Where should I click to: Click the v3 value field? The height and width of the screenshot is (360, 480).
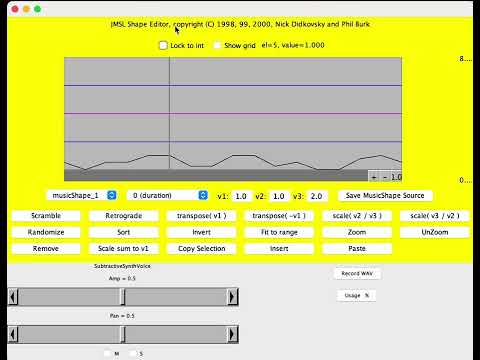pos(317,196)
